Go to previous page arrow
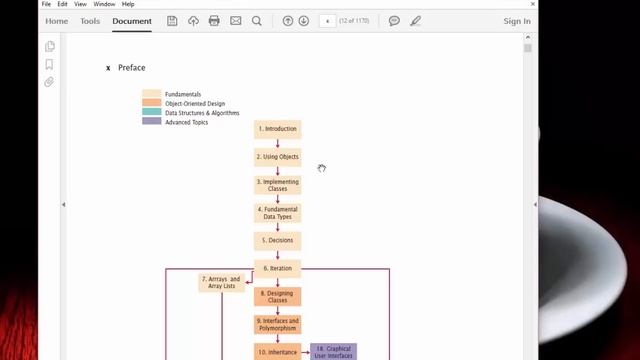The image size is (640, 360). [x=288, y=21]
